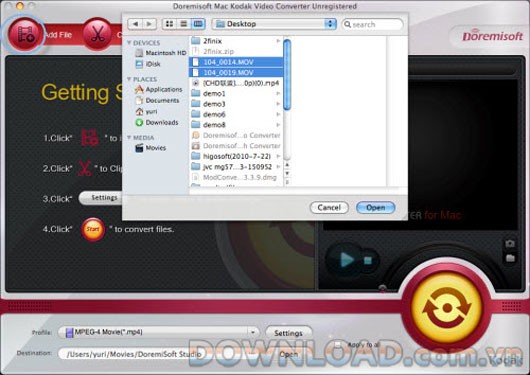Click the file list vertical scrollbar
Viewport: 530px width, 375px height.
pos(287,75)
